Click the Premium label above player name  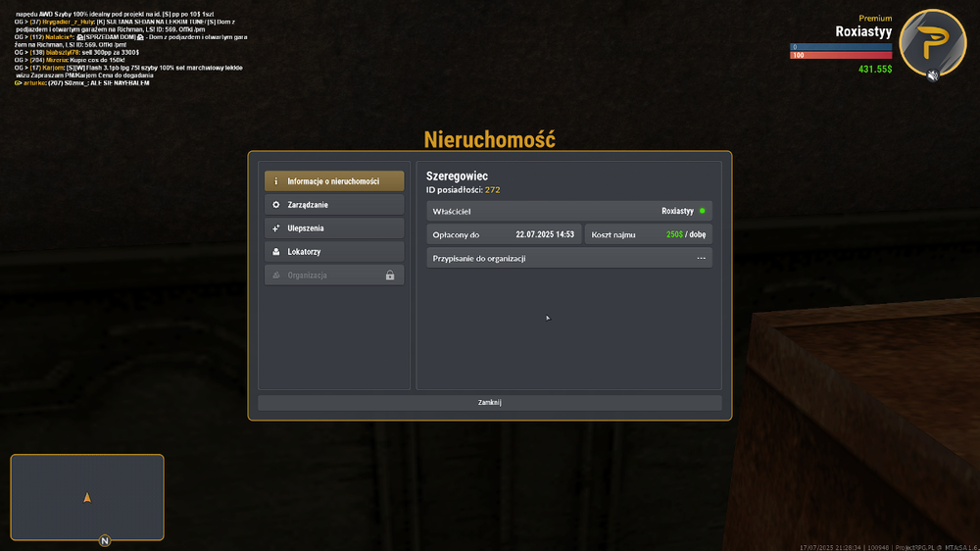click(x=875, y=18)
